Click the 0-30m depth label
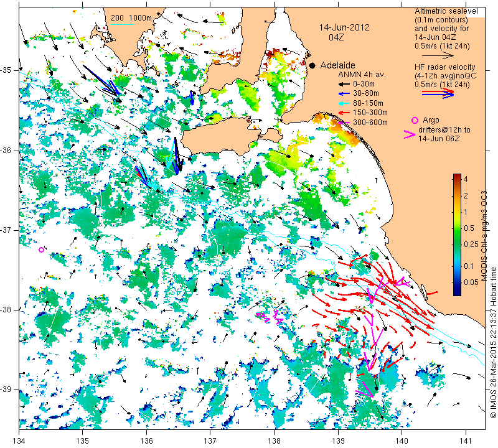Viewport: 498px width, 448px height. click(x=364, y=84)
